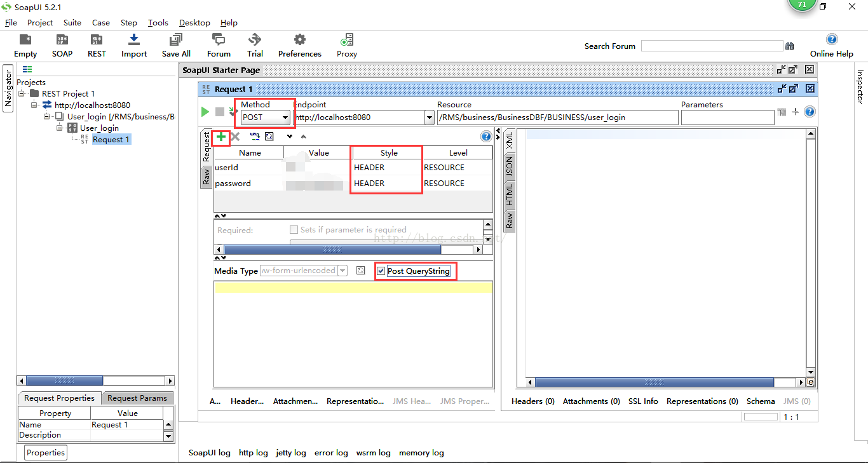The image size is (868, 463).
Task: Click the icon left of the down arrow
Action: click(269, 137)
